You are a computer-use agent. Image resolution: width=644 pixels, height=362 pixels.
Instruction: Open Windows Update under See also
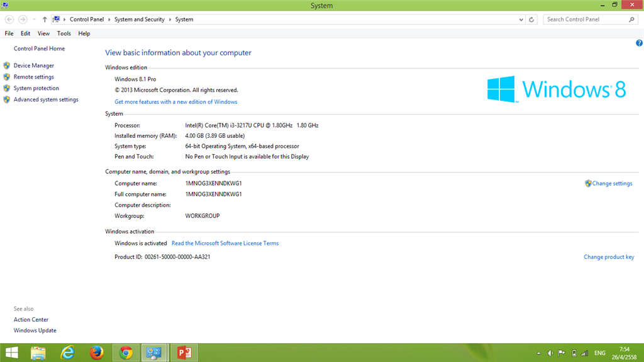point(35,331)
